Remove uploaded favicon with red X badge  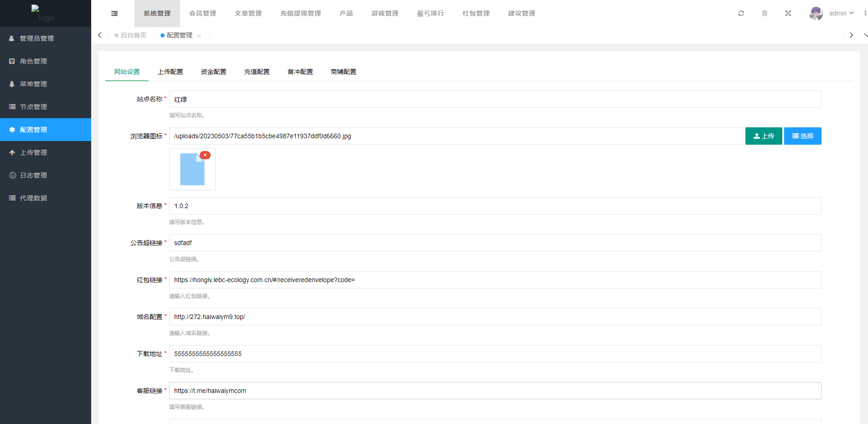pyautogui.click(x=205, y=155)
